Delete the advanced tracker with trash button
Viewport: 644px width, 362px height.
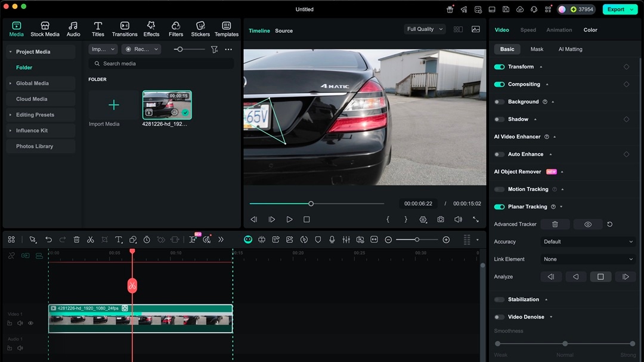[x=555, y=224]
